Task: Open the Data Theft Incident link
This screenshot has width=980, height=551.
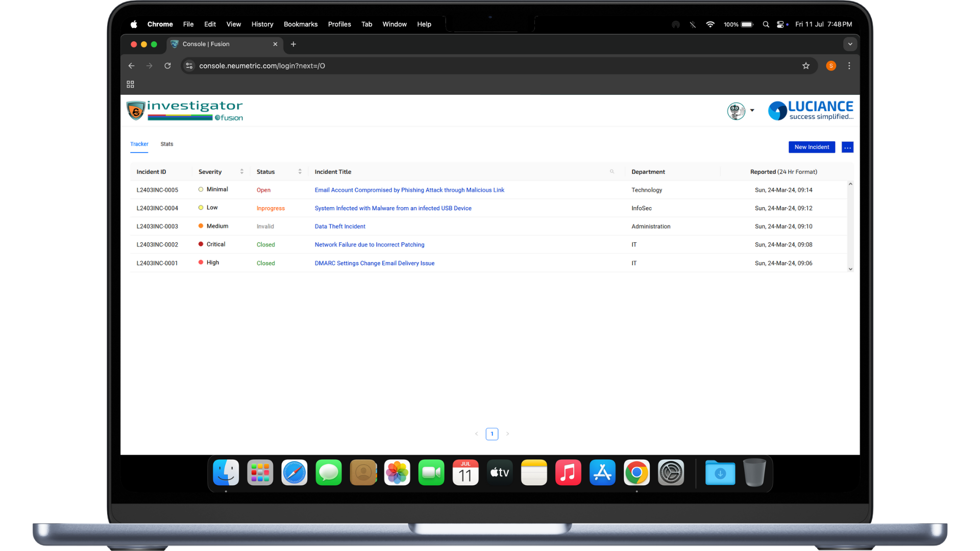Action: (340, 227)
